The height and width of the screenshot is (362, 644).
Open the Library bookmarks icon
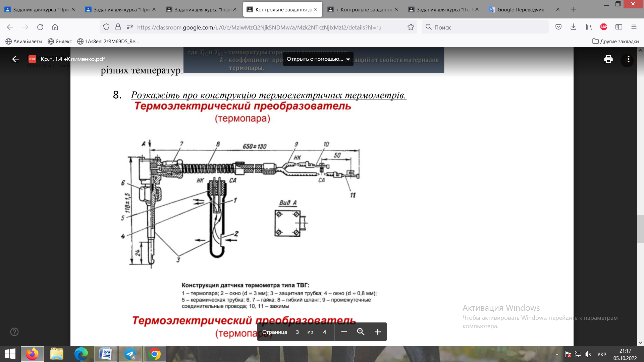(x=589, y=27)
